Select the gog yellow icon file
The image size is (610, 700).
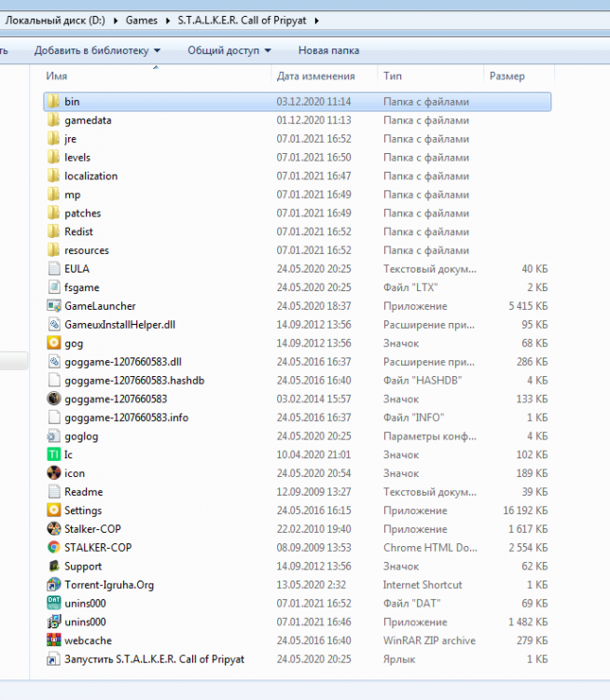coord(53,343)
